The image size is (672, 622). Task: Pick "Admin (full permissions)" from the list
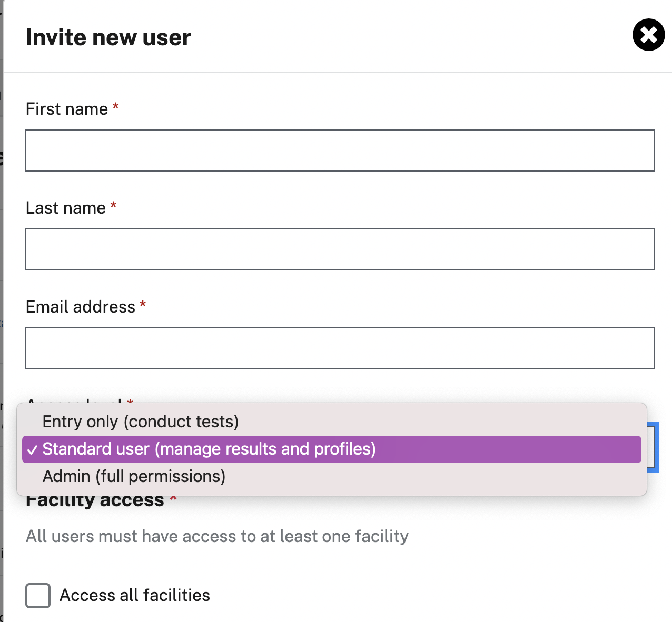point(133,476)
